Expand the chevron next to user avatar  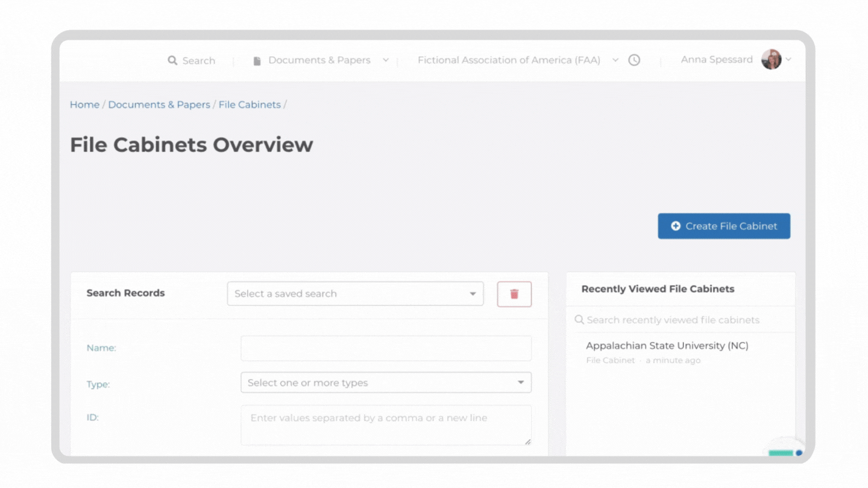click(x=788, y=60)
